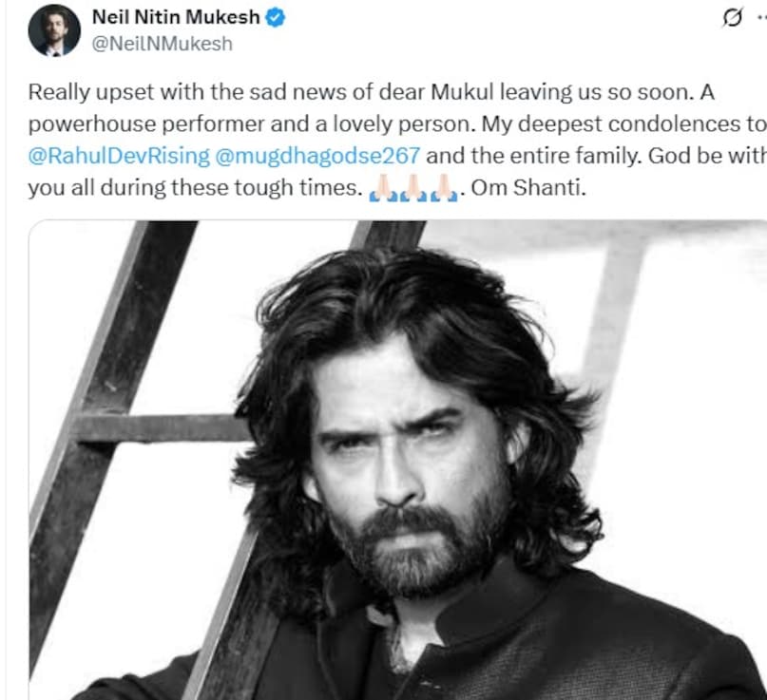Visit the @NeilNMukesh handle link
Image resolution: width=767 pixels, height=700 pixels.
(162, 44)
